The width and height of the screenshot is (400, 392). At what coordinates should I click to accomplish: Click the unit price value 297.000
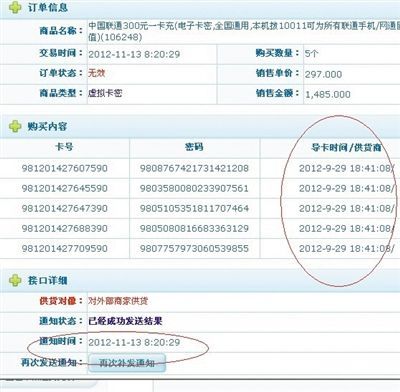pos(323,74)
